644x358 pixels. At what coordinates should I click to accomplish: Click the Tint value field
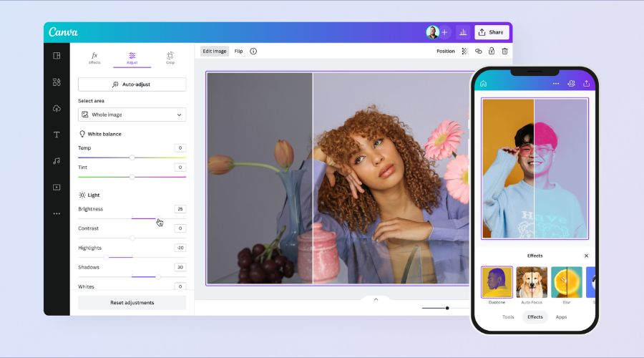(x=180, y=168)
